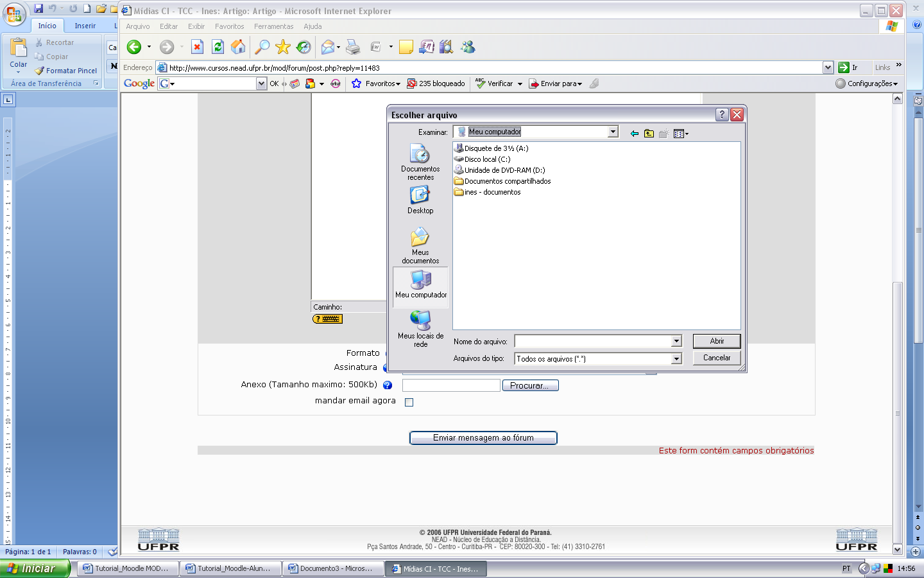
Task: Select Documentos recentes in dialog sidebar
Action: [420, 162]
